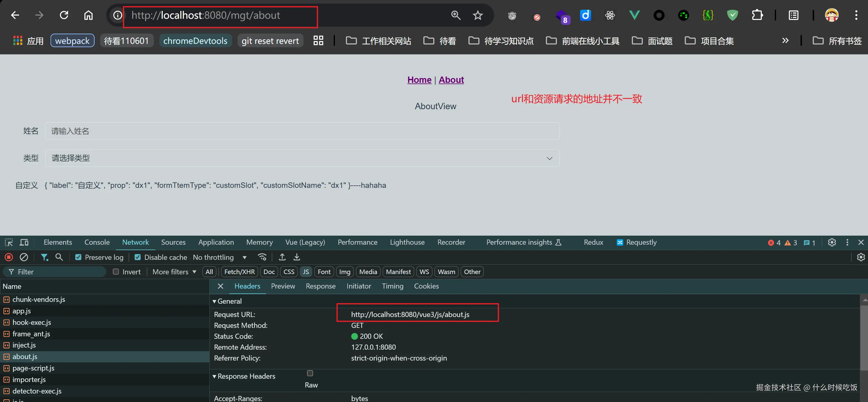Open the No throttling dropdown
The image size is (868, 402).
[x=219, y=257]
